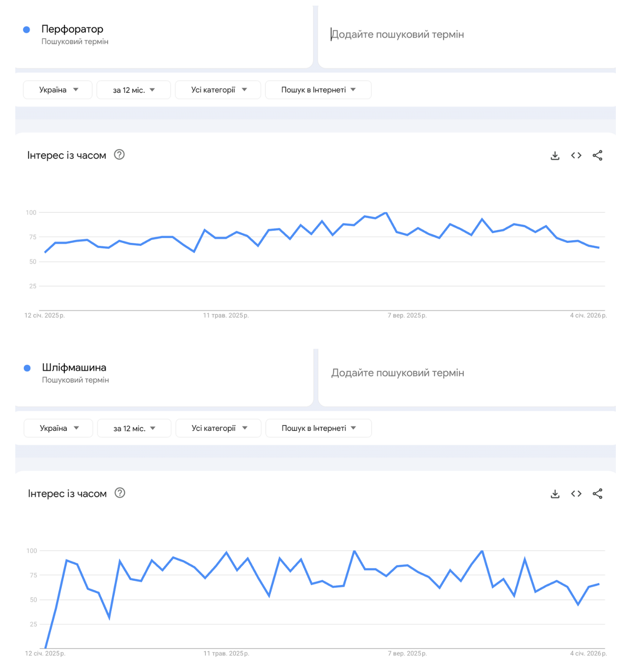The height and width of the screenshot is (672, 630).
Task: Click the Пошуковий термін label under Перфоратор
Action: (x=75, y=41)
